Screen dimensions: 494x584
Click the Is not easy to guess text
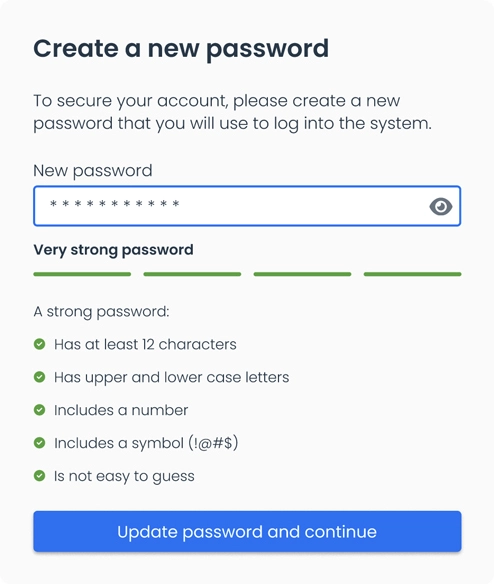coord(124,476)
